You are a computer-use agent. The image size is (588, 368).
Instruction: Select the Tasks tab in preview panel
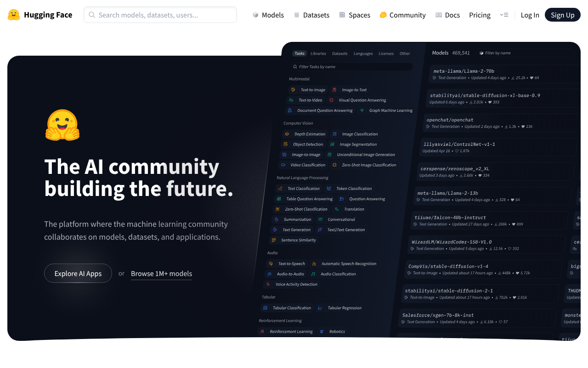(300, 53)
